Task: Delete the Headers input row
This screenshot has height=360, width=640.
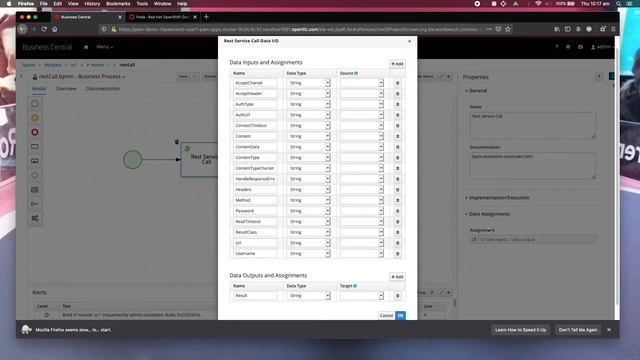Action: tap(397, 189)
